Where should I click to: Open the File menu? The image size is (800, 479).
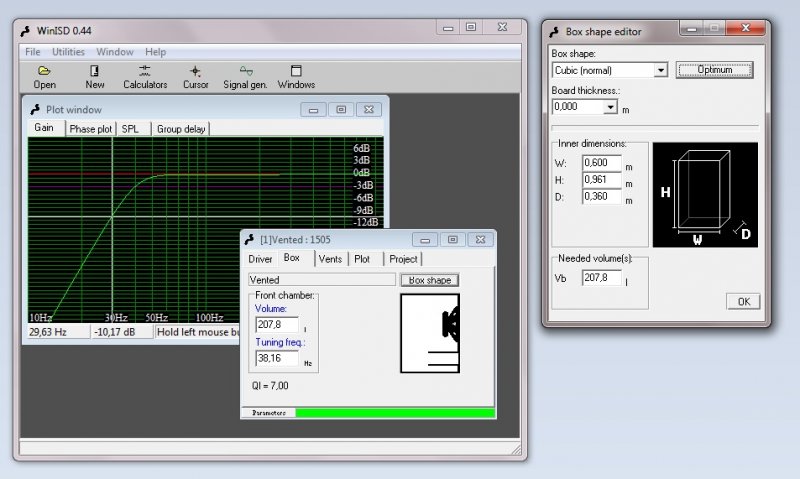tap(33, 52)
